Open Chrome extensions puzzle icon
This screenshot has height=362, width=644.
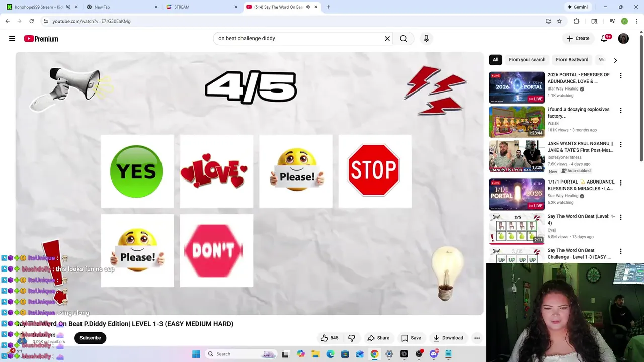pos(577,21)
